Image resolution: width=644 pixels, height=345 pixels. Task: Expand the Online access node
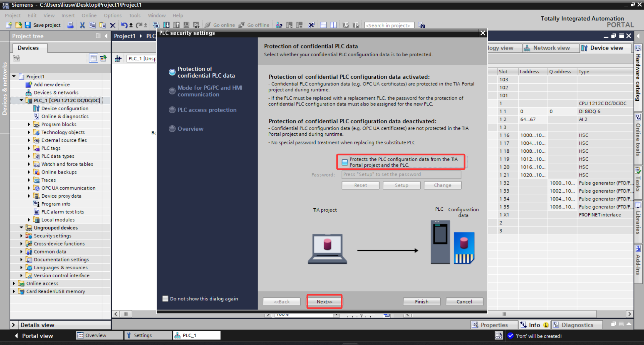tap(14, 283)
